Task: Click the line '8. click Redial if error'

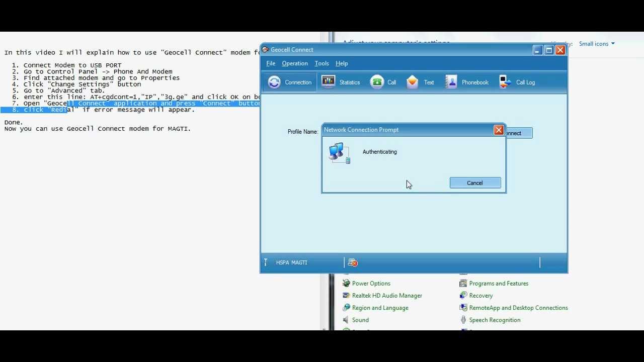Action: point(103,110)
